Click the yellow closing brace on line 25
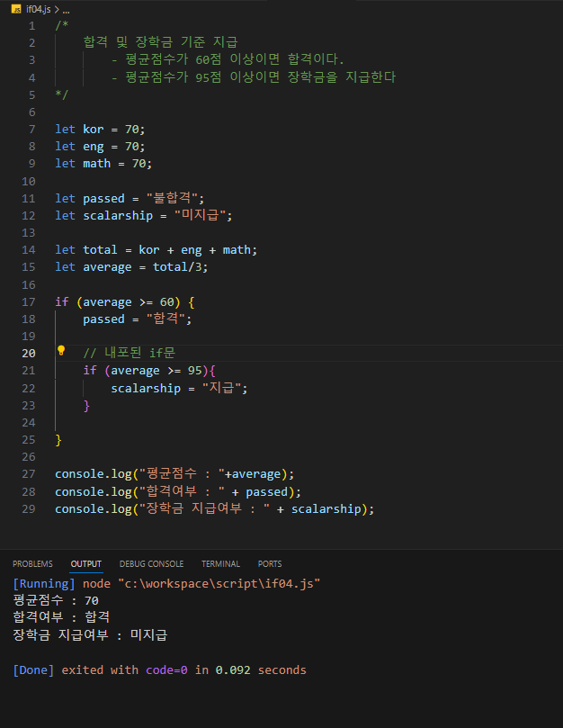Viewport: 563px width, 728px height. (x=58, y=440)
